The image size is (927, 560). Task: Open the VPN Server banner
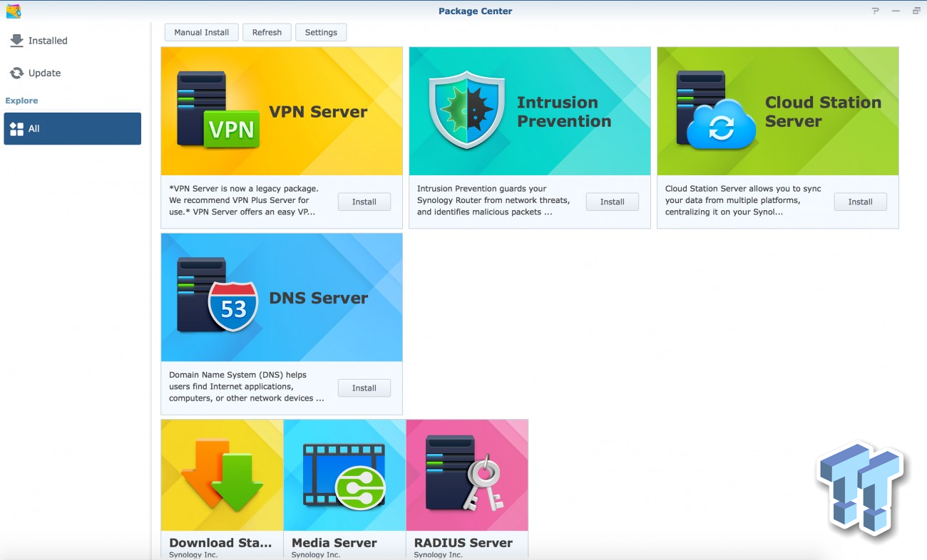click(x=282, y=111)
